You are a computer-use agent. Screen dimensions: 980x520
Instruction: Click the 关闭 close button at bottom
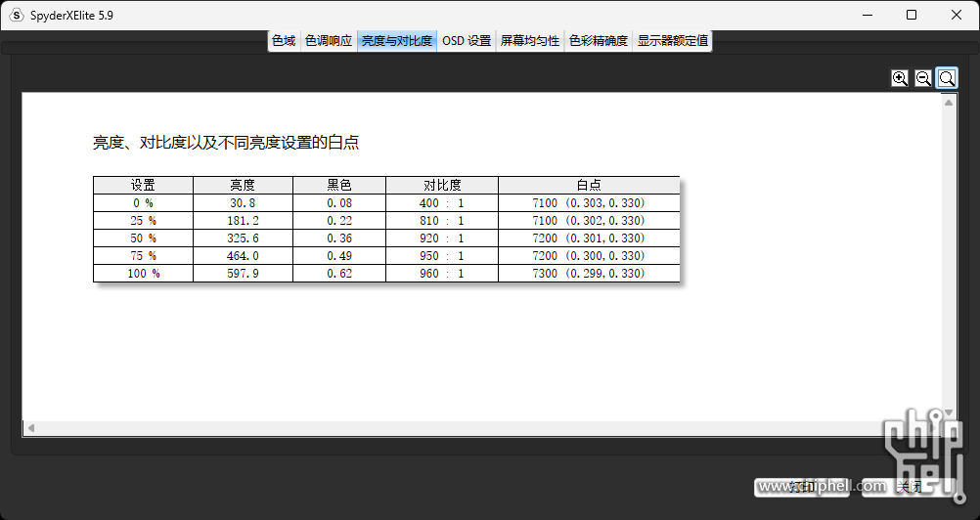coord(910,487)
